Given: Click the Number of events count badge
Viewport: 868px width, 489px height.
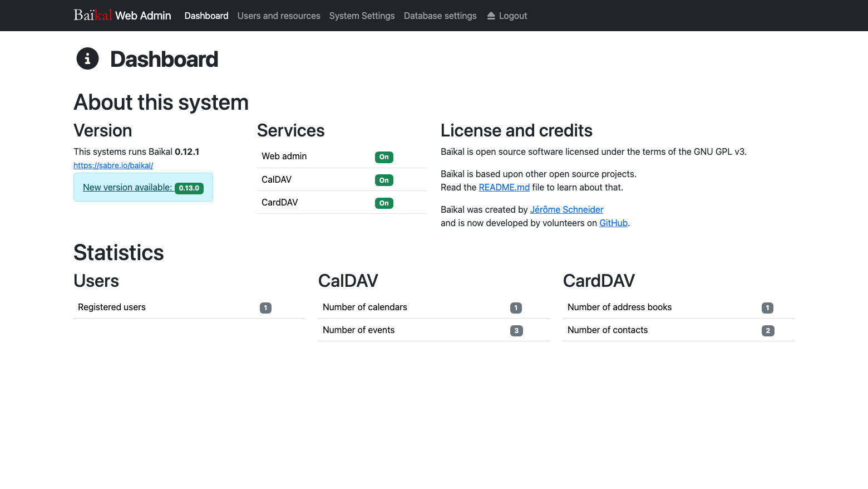Looking at the screenshot, I should pos(516,331).
